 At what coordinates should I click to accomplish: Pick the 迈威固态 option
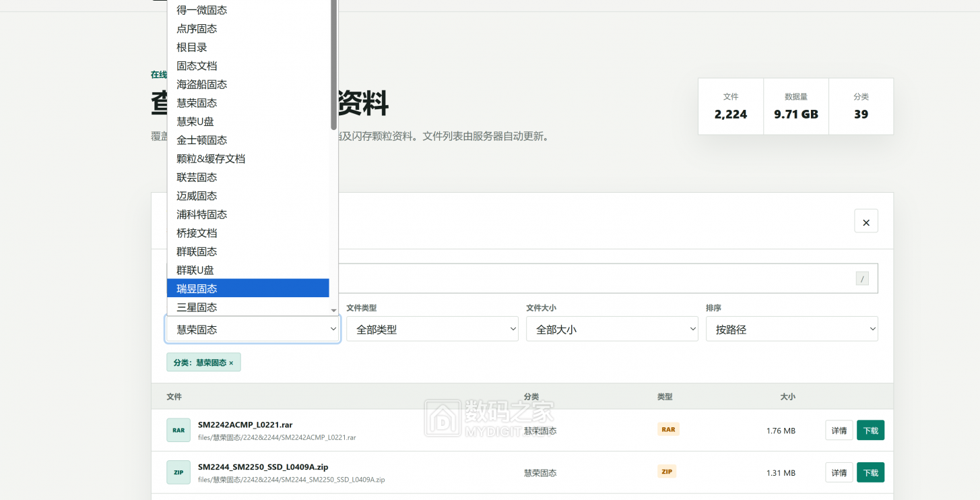pos(248,196)
